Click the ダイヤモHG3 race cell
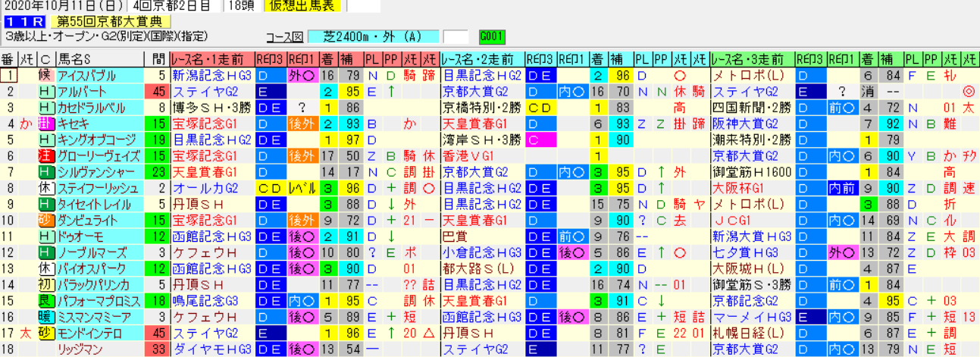The height and width of the screenshot is (357, 980). (x=211, y=349)
